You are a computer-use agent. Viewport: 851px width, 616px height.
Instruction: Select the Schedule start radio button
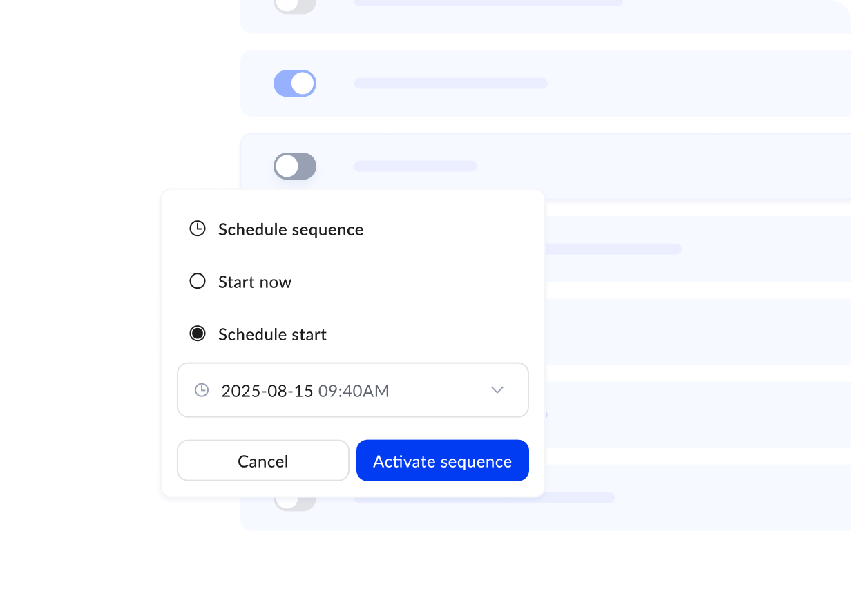point(197,334)
